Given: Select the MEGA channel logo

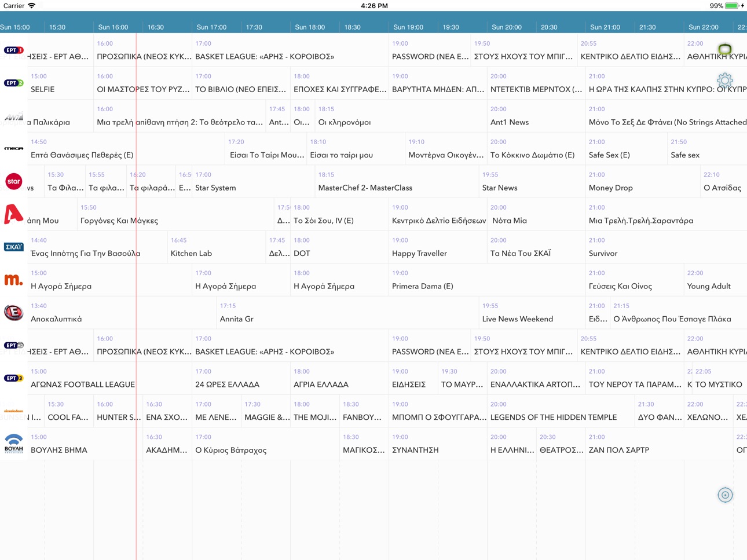Looking at the screenshot, I should pos(13,149).
